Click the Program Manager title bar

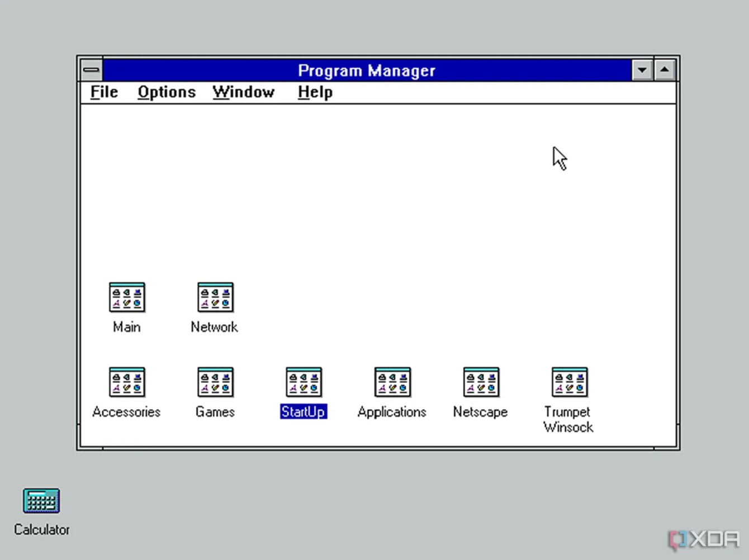pyautogui.click(x=367, y=70)
